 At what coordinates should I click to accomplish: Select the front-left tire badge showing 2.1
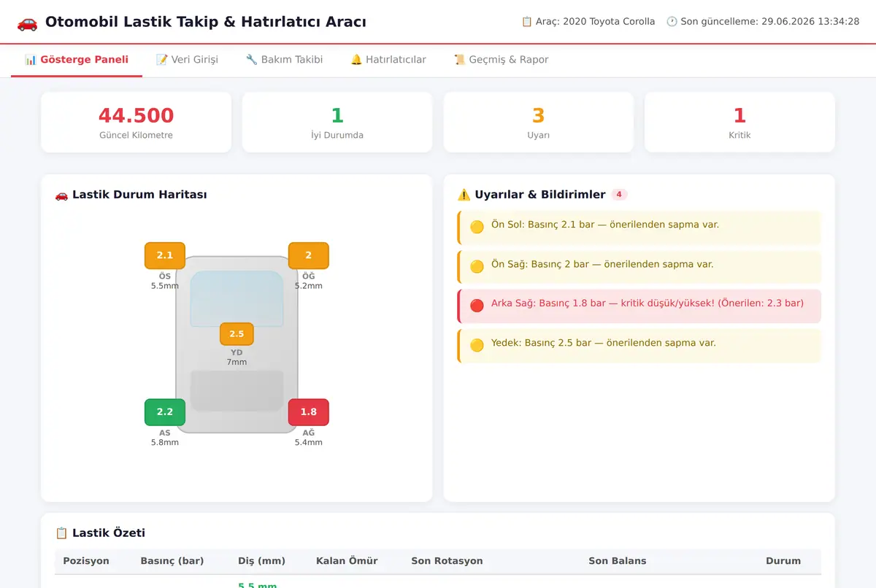pos(165,255)
